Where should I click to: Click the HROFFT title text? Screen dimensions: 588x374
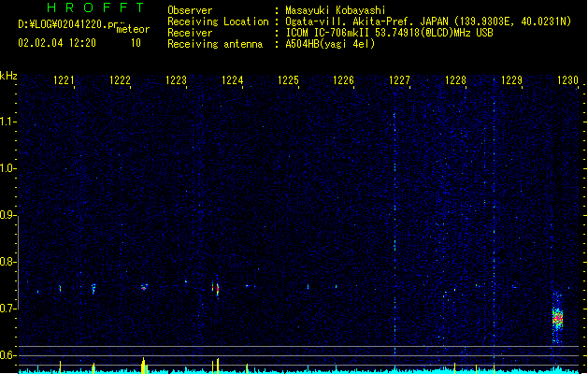95,7
